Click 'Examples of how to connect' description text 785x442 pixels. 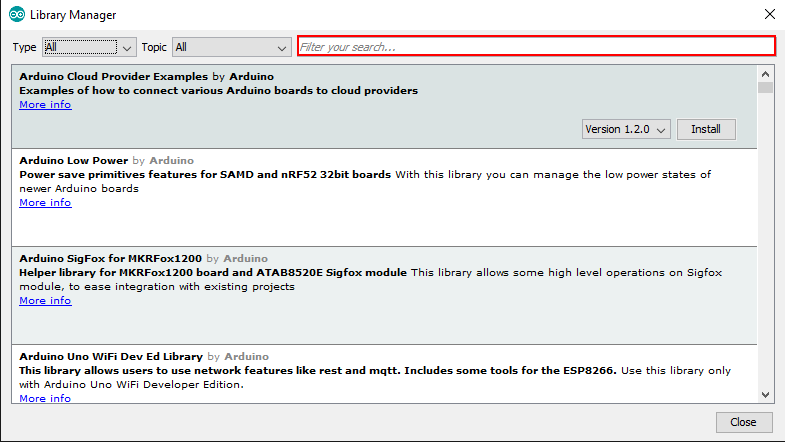coord(218,91)
